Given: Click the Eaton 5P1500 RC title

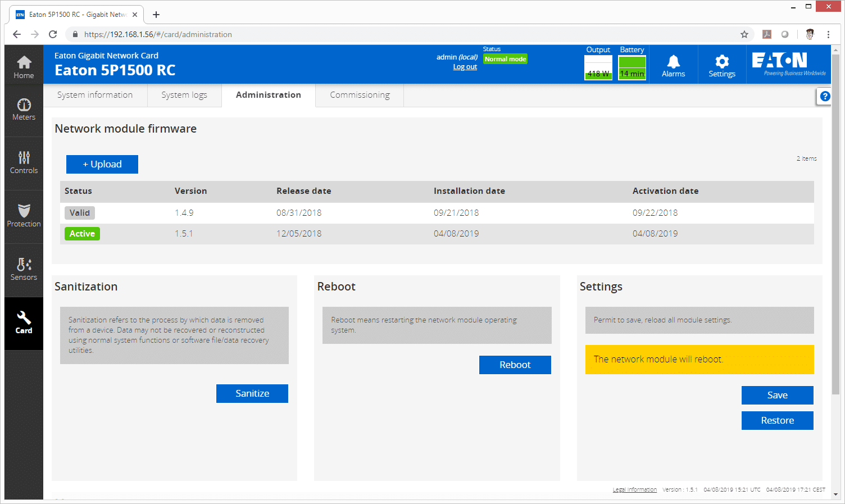Looking at the screenshot, I should coord(115,70).
